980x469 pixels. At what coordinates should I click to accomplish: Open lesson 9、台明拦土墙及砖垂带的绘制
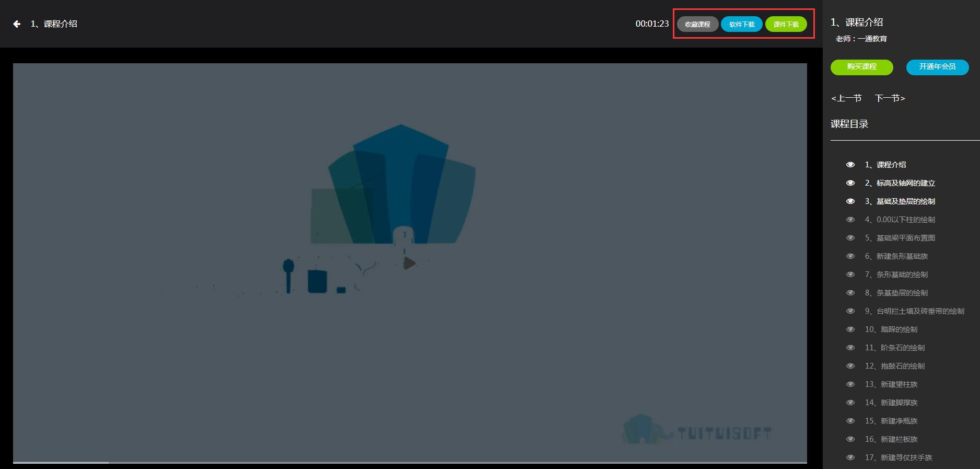tap(914, 311)
